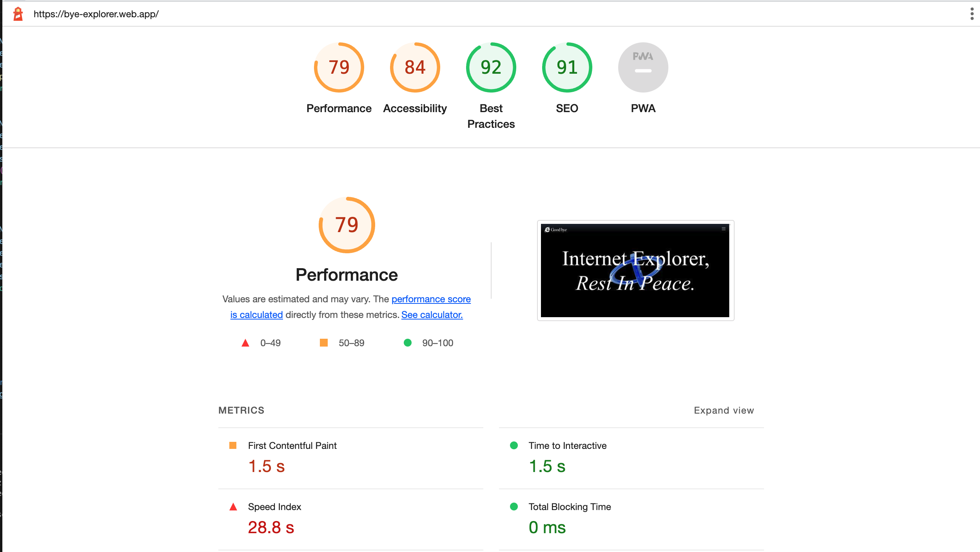Click the bye-explorer.web.app URL field
This screenshot has width=980, height=552.
point(96,14)
